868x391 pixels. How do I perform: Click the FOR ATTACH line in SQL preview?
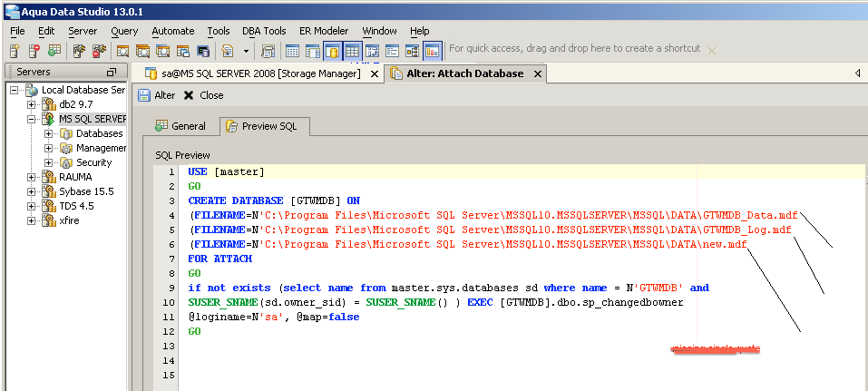[x=219, y=259]
